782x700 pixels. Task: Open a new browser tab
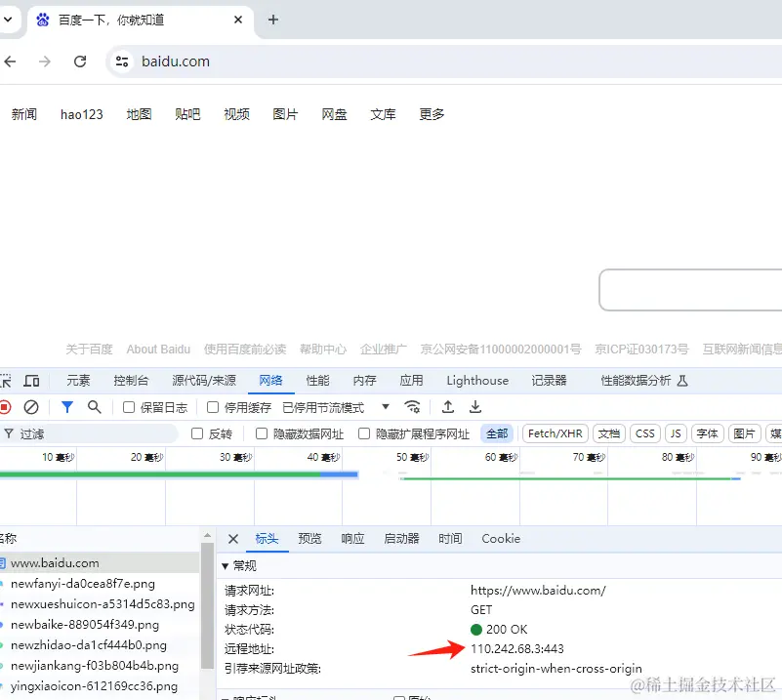pyautogui.click(x=272, y=20)
